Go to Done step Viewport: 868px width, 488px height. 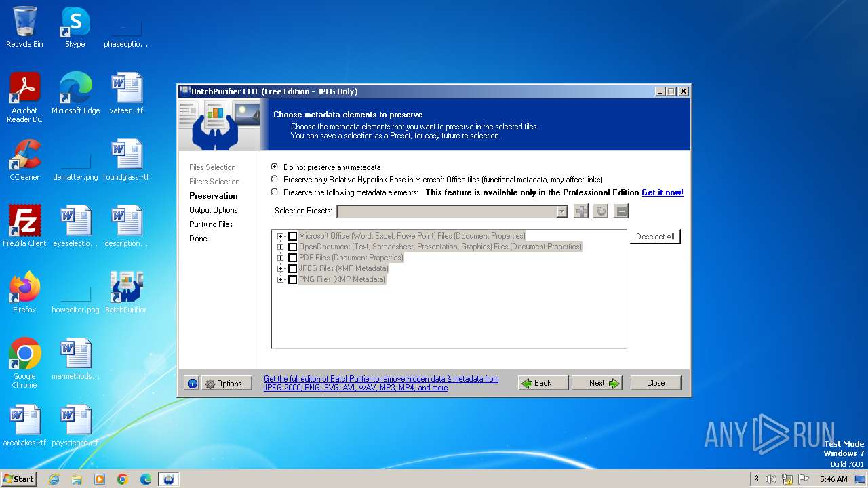tap(198, 239)
